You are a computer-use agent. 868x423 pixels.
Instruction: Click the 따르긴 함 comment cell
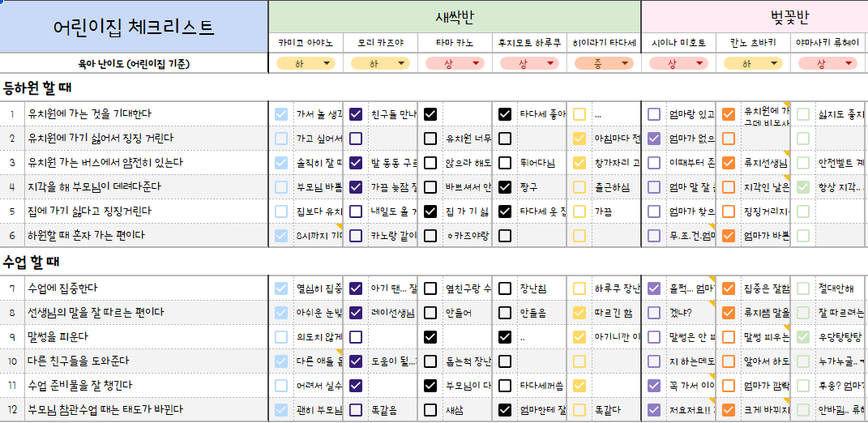[616, 312]
